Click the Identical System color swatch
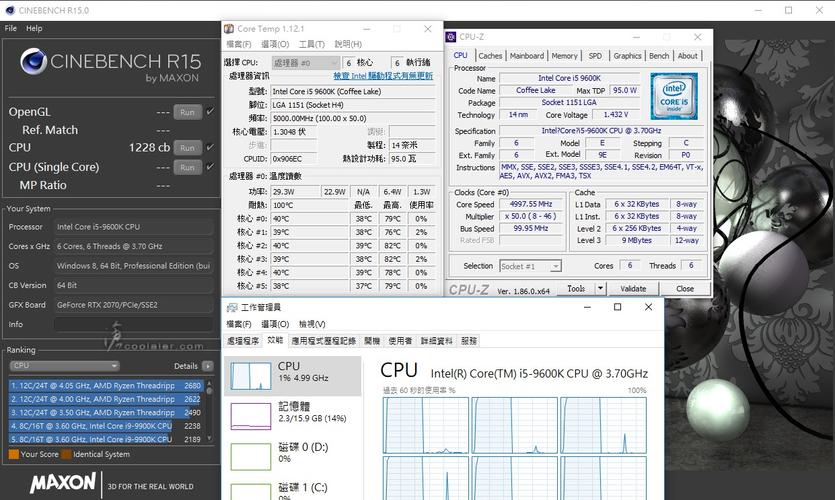The image size is (835, 500). pyautogui.click(x=66, y=454)
